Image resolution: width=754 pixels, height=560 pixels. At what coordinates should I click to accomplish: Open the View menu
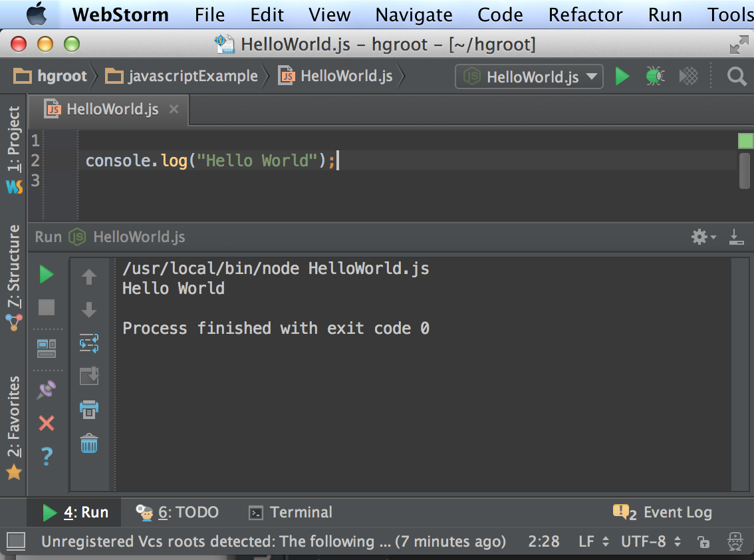(x=329, y=15)
